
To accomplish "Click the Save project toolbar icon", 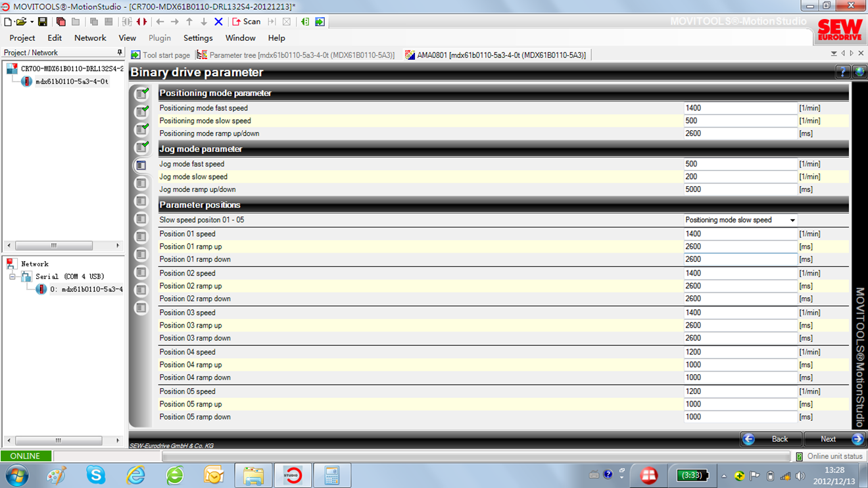I will (42, 22).
